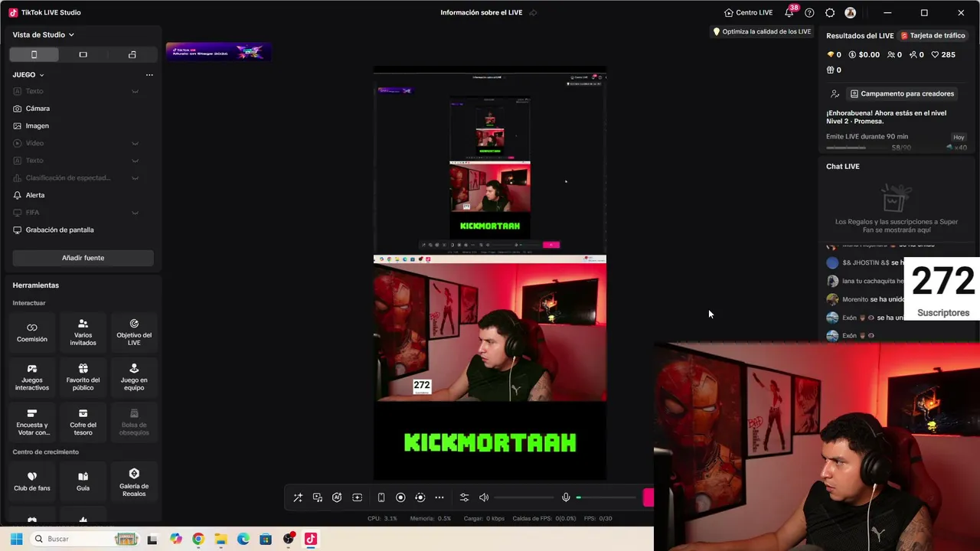
Task: Open Google Chrome from the taskbar
Action: pos(198,539)
